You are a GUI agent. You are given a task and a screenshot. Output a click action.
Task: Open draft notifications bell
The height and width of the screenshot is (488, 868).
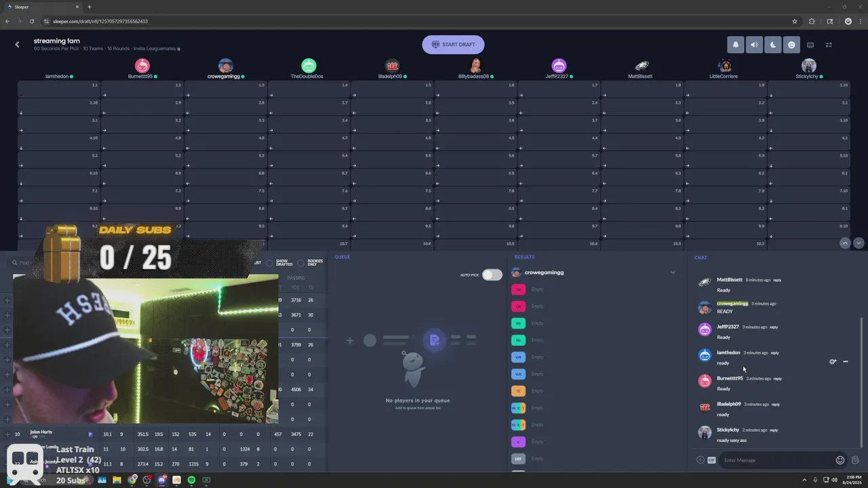[736, 45]
